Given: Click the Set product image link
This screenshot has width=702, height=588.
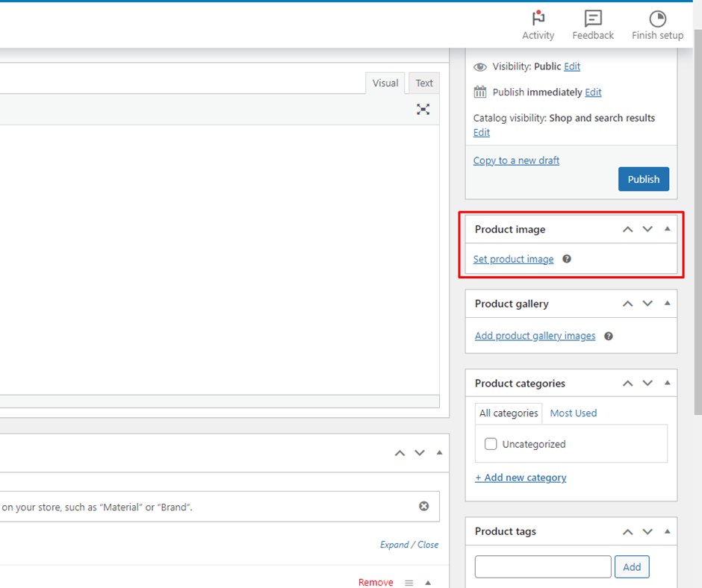Looking at the screenshot, I should (514, 260).
